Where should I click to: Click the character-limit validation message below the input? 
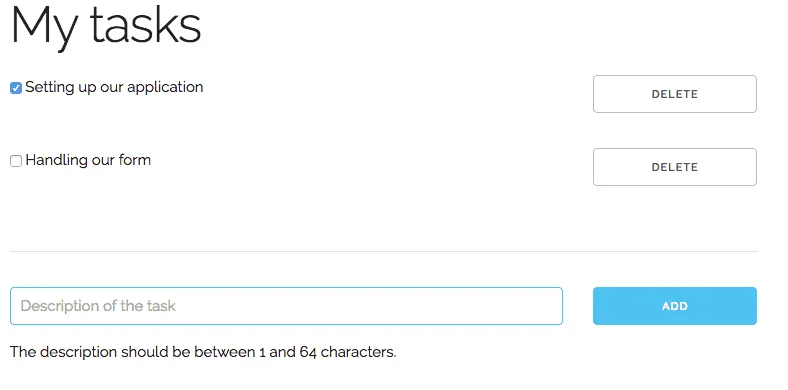pyautogui.click(x=203, y=352)
